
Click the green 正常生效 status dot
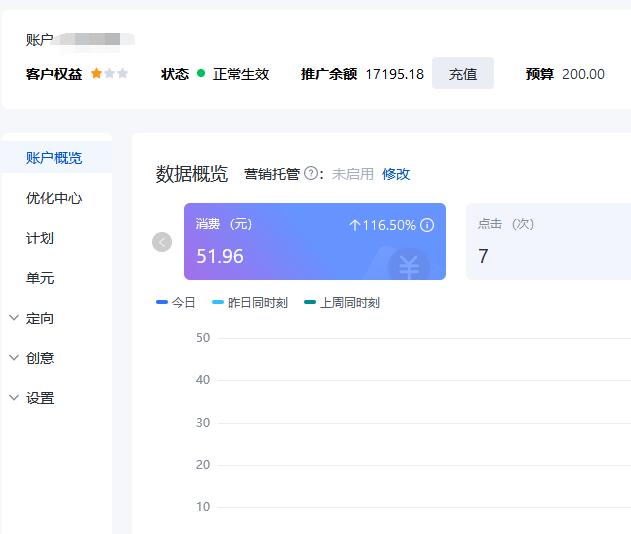pos(201,74)
